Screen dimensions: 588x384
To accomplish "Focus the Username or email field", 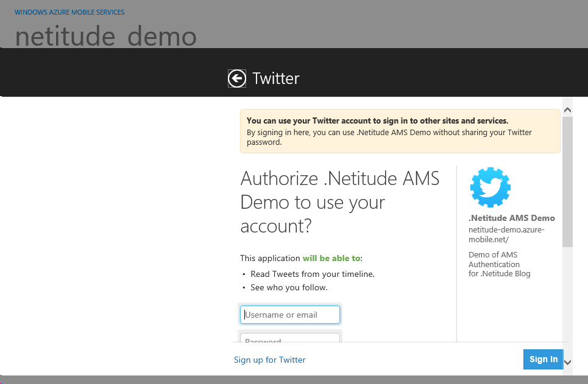I will [290, 315].
